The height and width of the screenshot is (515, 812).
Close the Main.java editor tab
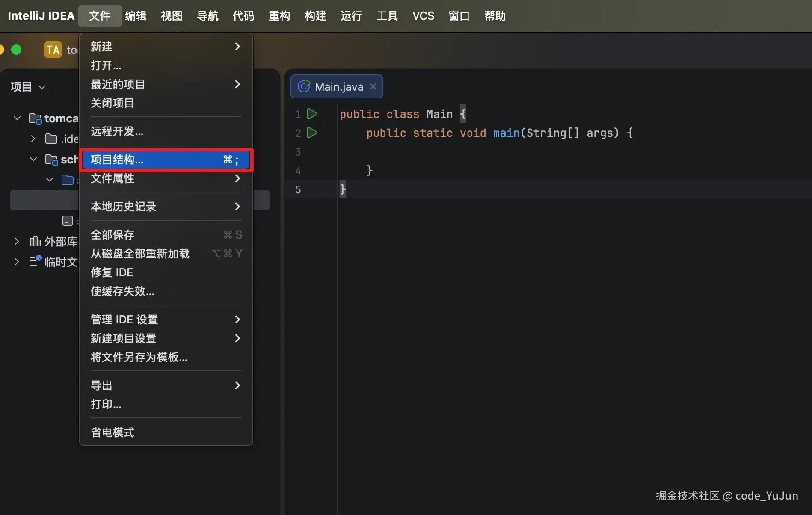point(373,86)
